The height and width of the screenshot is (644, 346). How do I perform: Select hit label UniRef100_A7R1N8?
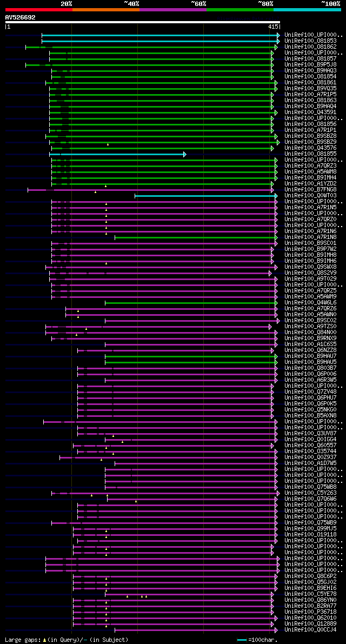click(310, 237)
